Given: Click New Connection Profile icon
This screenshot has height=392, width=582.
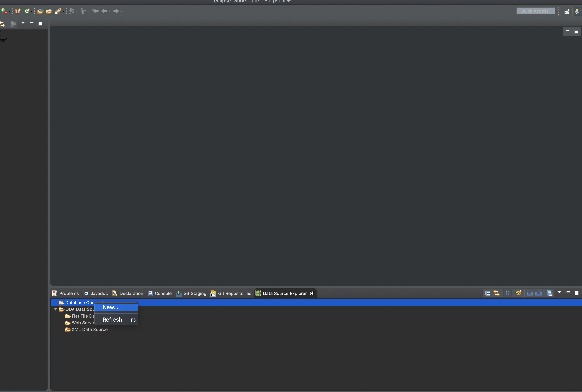Looking at the screenshot, I should tap(519, 293).
